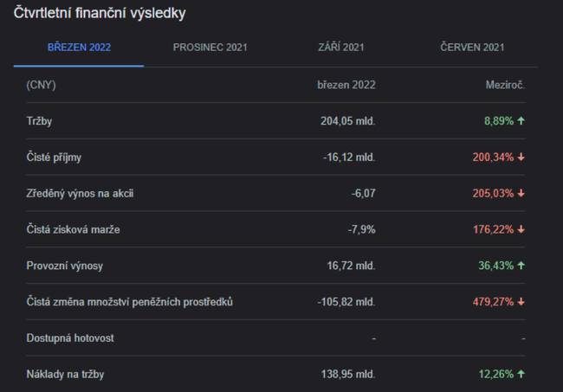This screenshot has width=563, height=392.
Task: Click the red down arrow for Čisté příjmy
Action: point(521,157)
